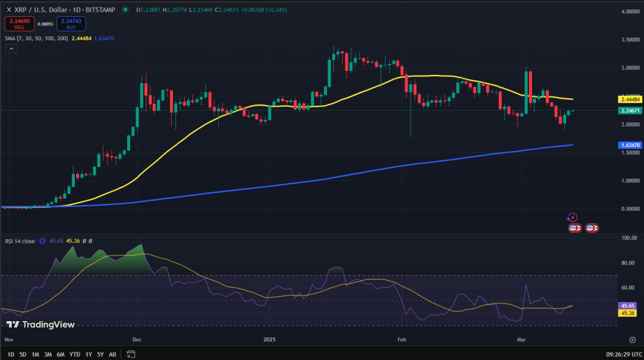Screen dimensions: 644x360
Task: Click the purple 45.65 RSI axis label
Action: pyautogui.click(x=627, y=306)
